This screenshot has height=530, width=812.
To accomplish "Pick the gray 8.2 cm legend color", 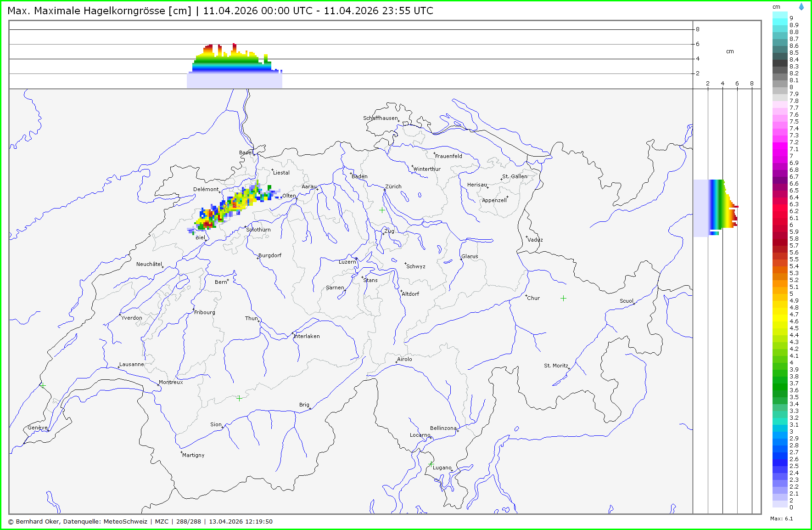I will [x=780, y=73].
